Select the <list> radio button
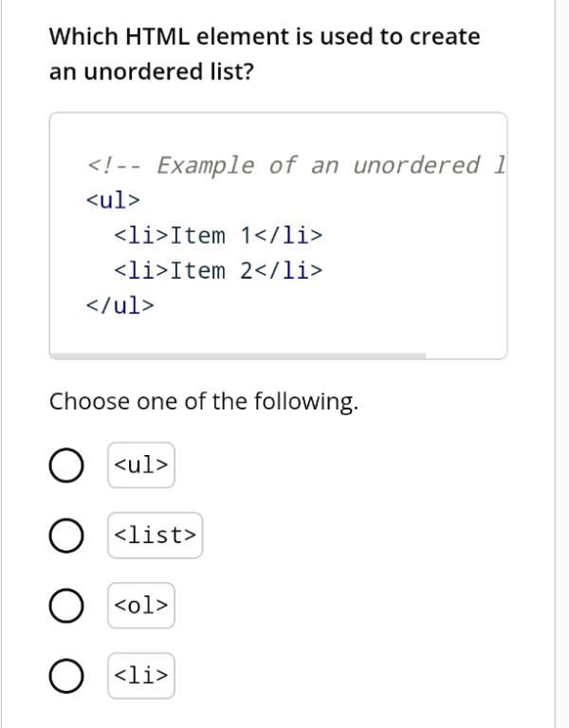This screenshot has width=569, height=728. [64, 536]
